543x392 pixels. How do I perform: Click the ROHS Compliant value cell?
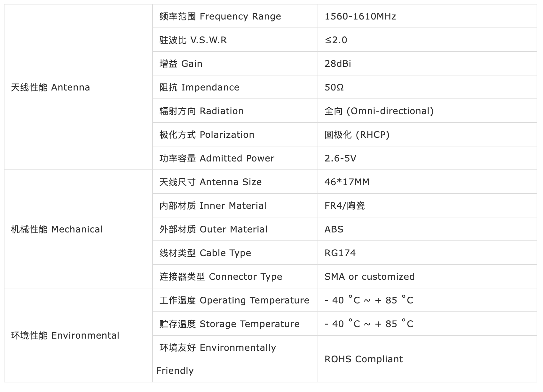364,359
